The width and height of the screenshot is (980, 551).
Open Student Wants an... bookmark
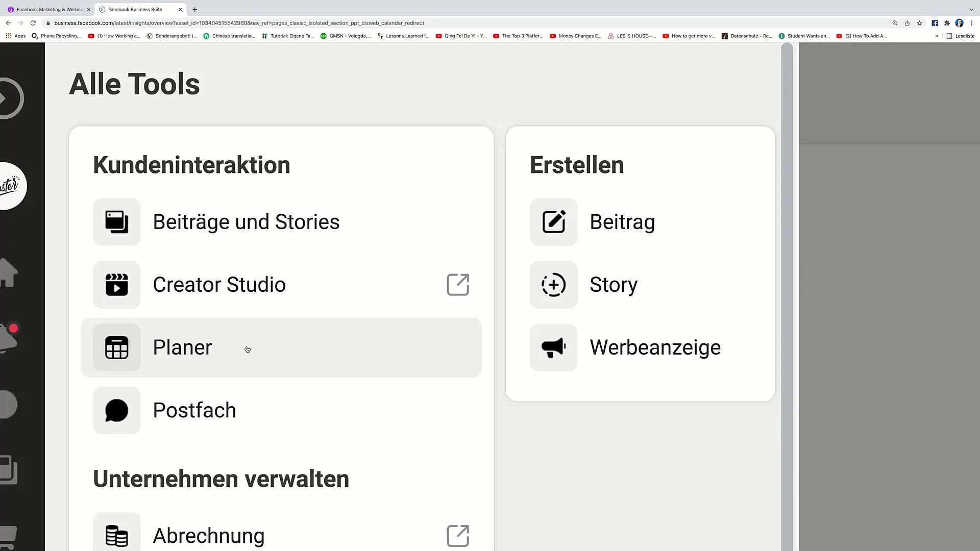point(804,36)
